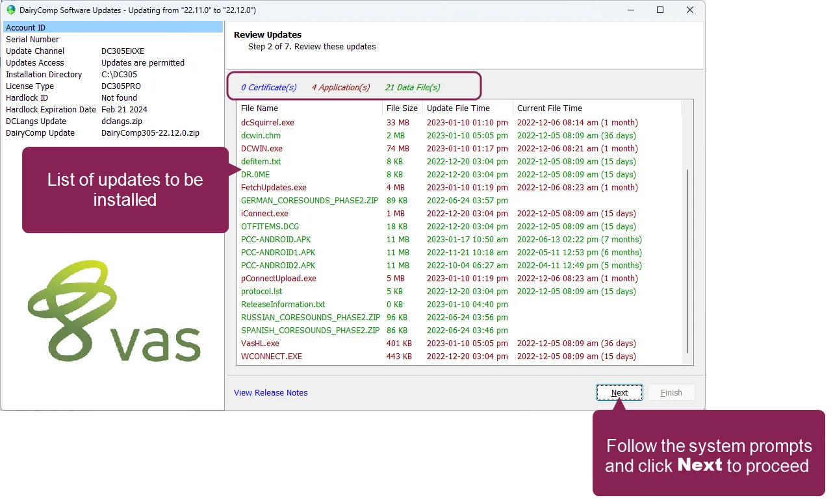Select the Hardlock Expiration Date row
The height and width of the screenshot is (504, 833).
pos(113,109)
